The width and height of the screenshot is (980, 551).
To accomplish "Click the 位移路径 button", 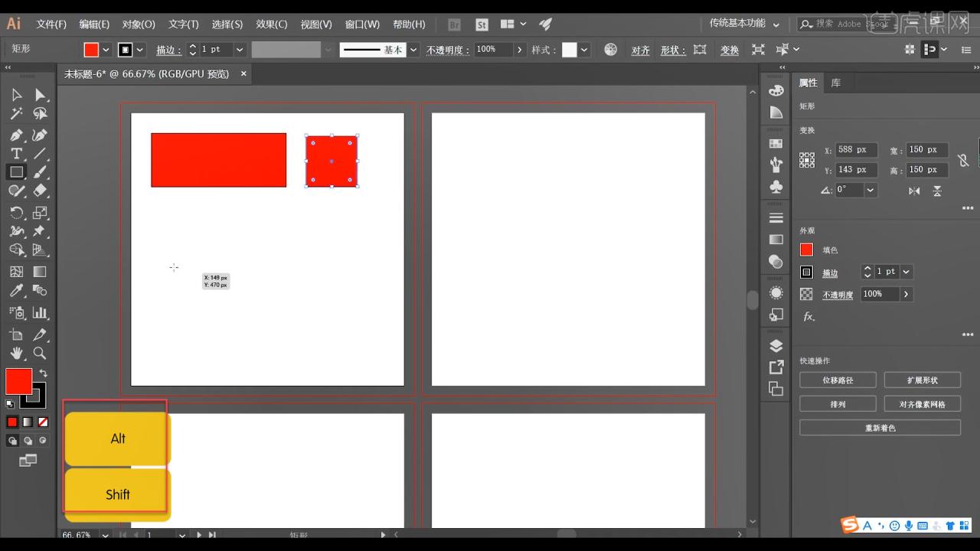I will coord(838,380).
